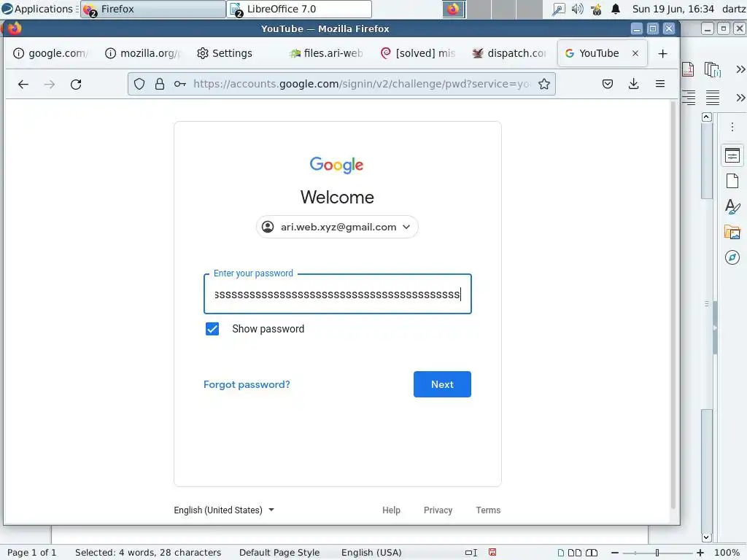Open the LibreOffice sidebar Styles deck

click(x=732, y=206)
